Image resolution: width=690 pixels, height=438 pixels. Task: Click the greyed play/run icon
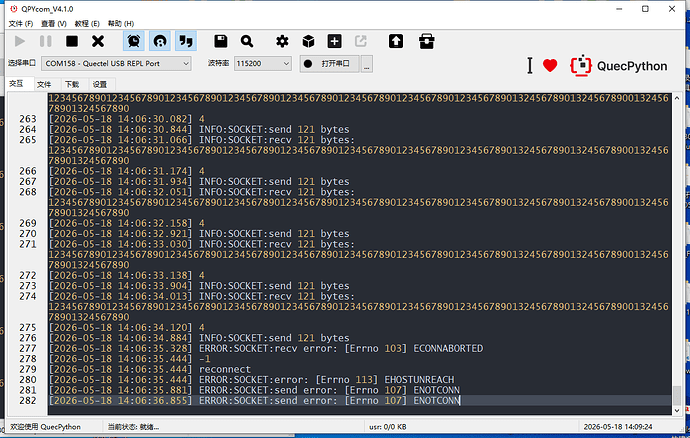click(19, 41)
